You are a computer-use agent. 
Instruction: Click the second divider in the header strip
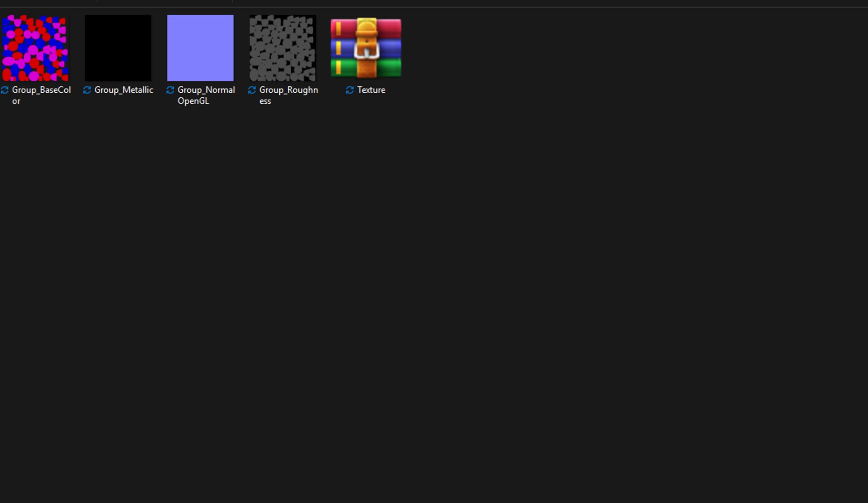coord(232,1)
